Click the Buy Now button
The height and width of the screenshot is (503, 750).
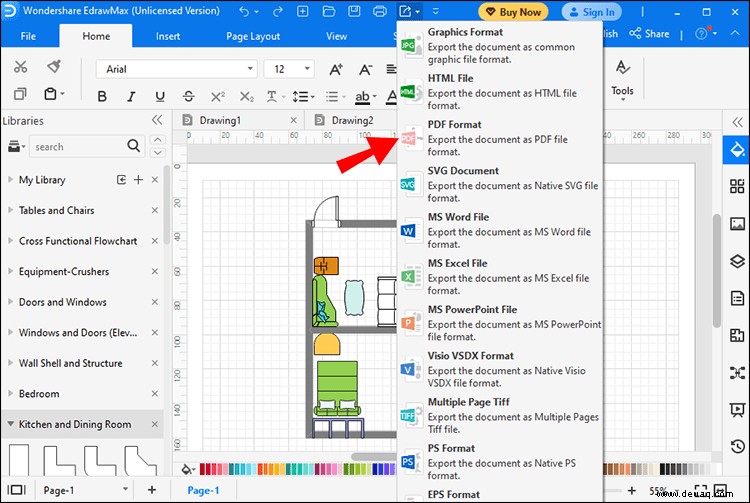pyautogui.click(x=513, y=12)
